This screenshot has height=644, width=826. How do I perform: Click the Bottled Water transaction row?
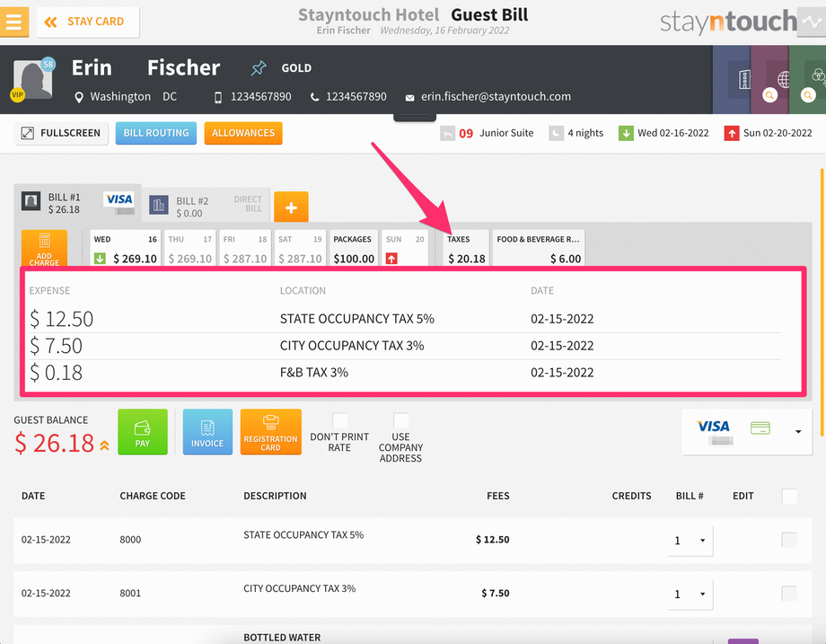[412, 634]
